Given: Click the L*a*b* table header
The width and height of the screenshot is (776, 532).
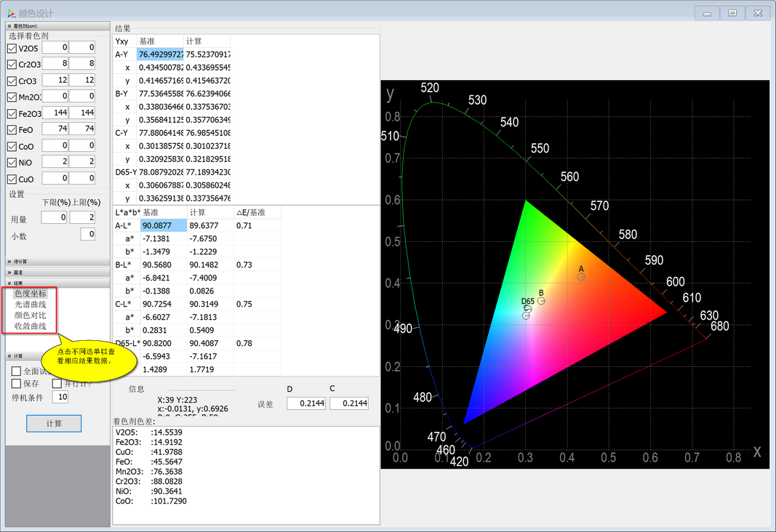Looking at the screenshot, I should coord(127,213).
